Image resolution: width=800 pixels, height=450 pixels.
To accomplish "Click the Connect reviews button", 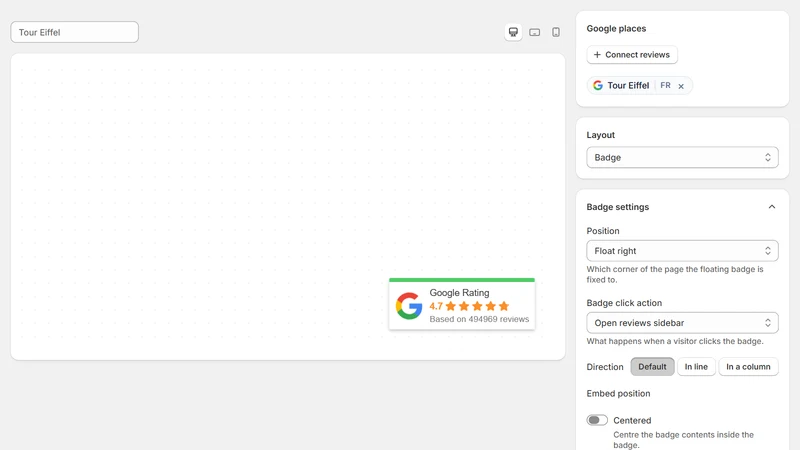I will [x=632, y=55].
